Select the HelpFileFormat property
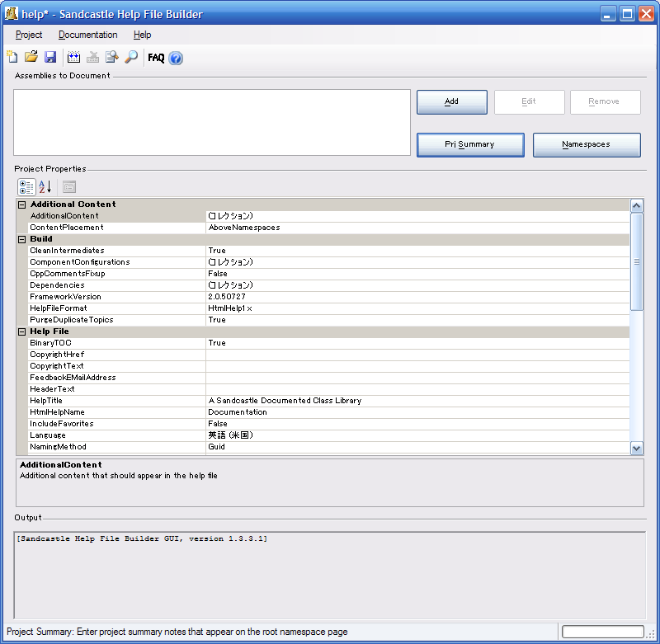The height and width of the screenshot is (644, 660). click(x=116, y=308)
